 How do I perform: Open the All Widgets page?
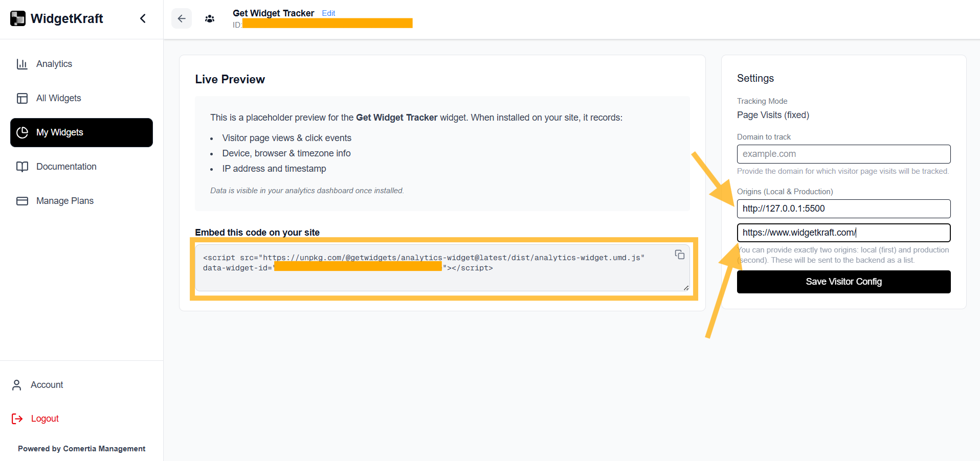click(x=58, y=98)
